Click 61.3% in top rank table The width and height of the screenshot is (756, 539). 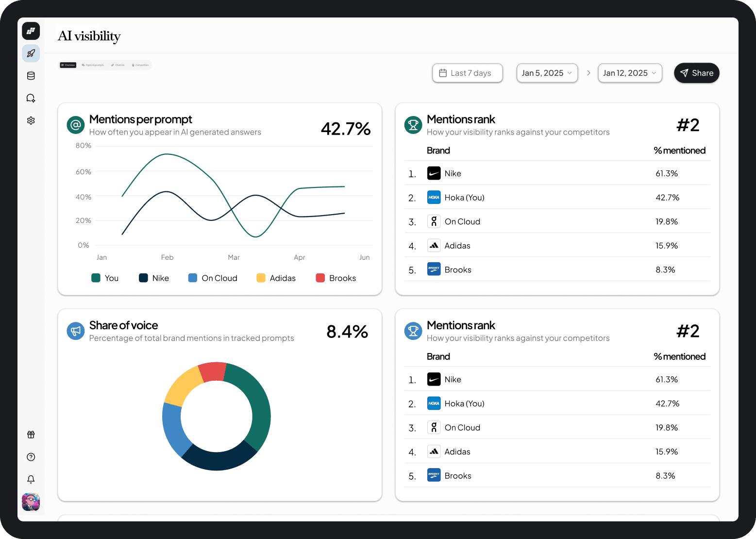667,173
